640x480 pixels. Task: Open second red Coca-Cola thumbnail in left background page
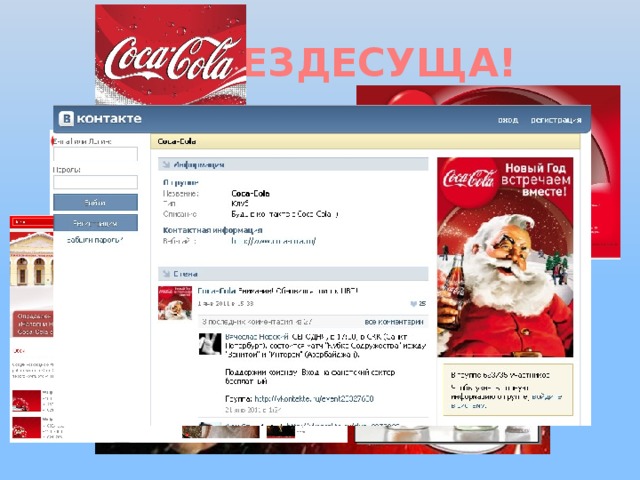[27, 427]
